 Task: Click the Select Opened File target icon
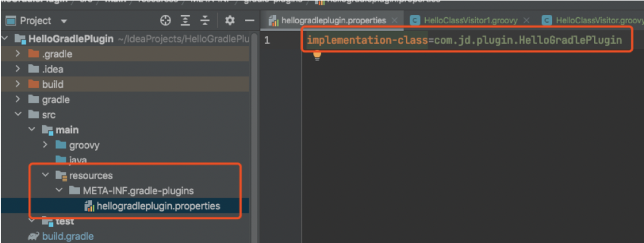165,20
